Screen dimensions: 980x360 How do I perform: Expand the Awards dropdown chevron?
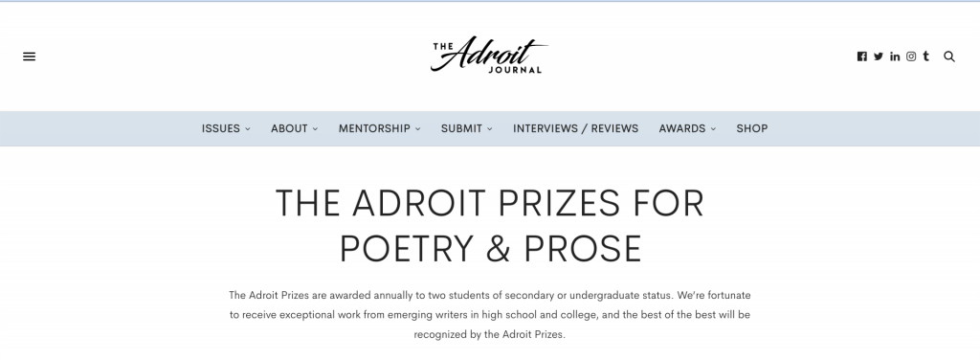point(713,128)
